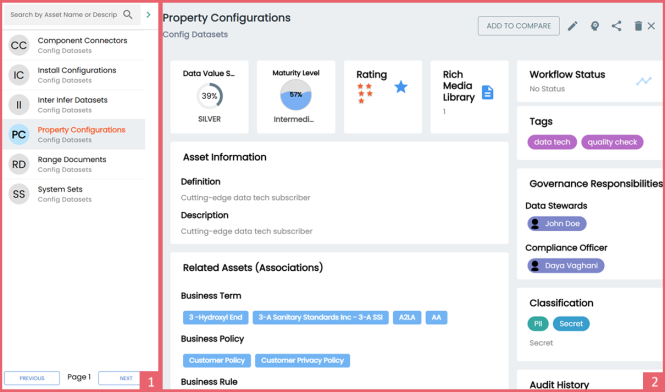Open Range Documents asset
The image size is (665, 392).
(x=74, y=164)
